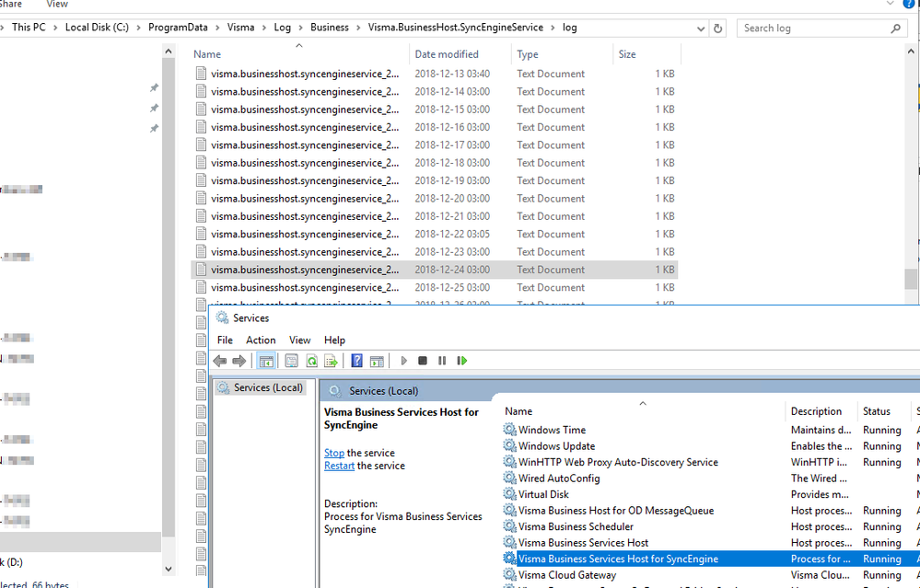Open chevron dropdown after Local Disk (C:)
This screenshot has height=588, width=920.
(139, 28)
